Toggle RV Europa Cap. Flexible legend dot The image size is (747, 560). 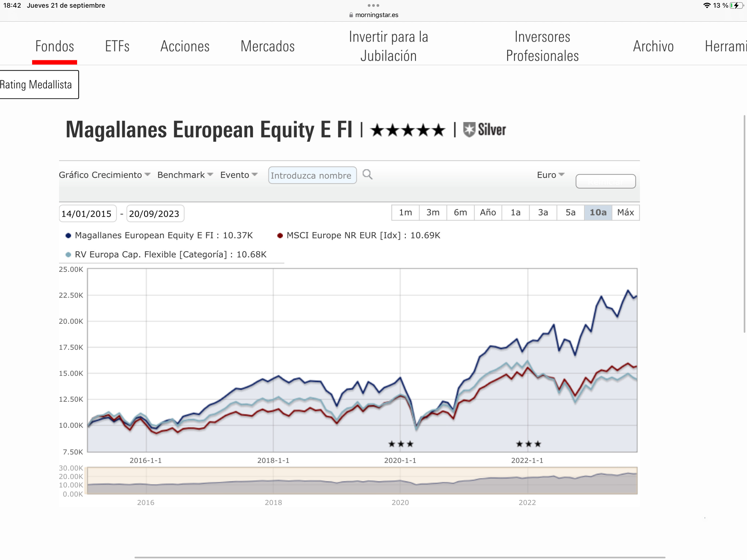tap(68, 255)
